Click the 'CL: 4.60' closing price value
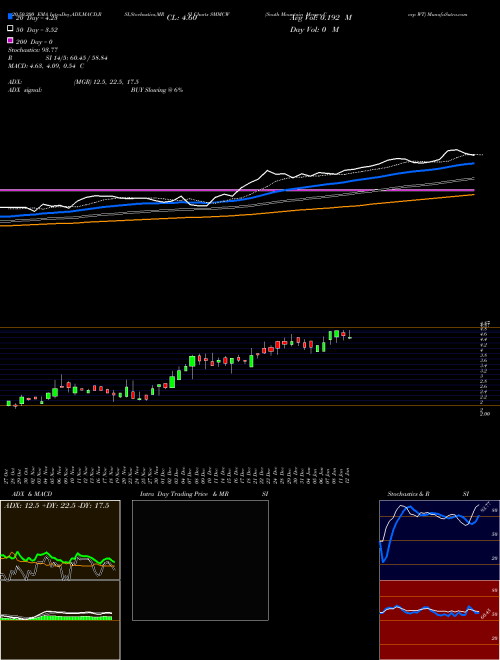Image resolution: width=500 pixels, height=660 pixels. point(182,18)
